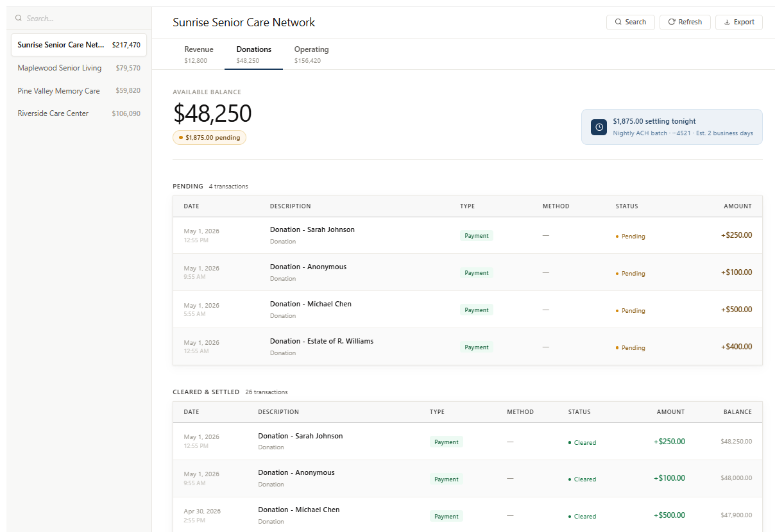Screen dimensions: 775x532
Task: Open pending Donation - Michael Chen row
Action: click(467, 310)
